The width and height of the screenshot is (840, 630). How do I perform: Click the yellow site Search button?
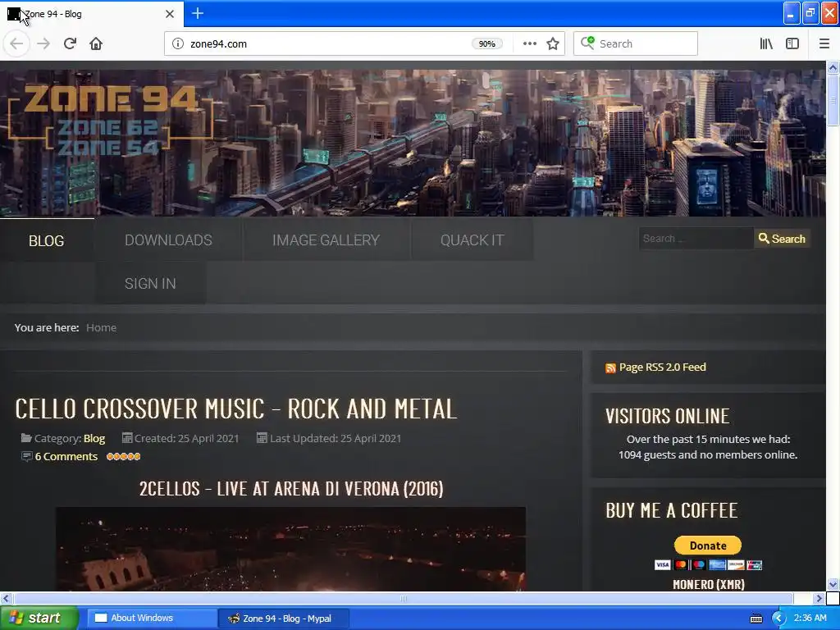(x=782, y=239)
